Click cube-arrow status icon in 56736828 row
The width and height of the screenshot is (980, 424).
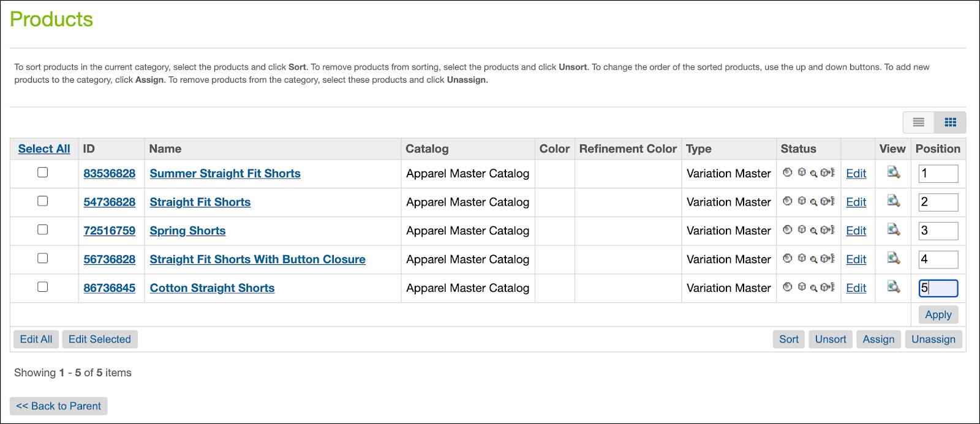(827, 259)
